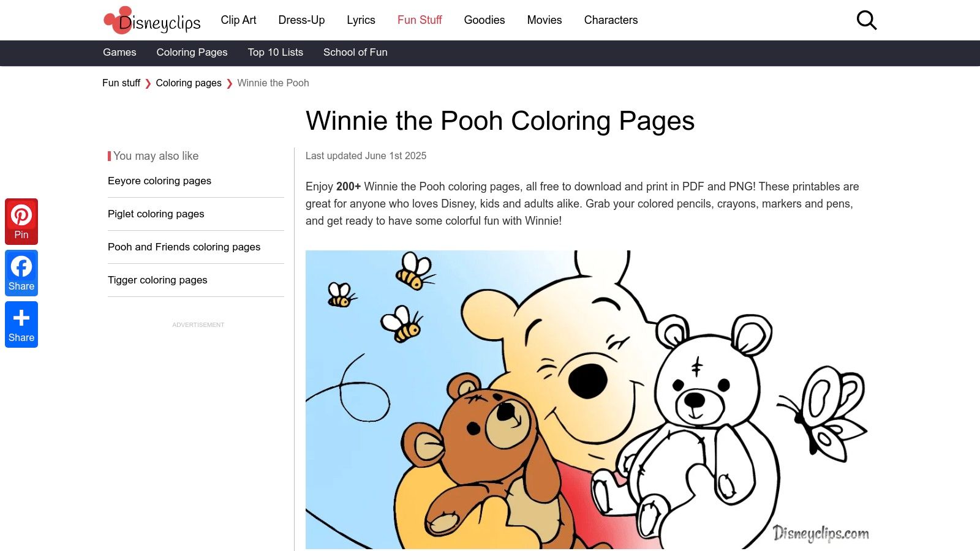Viewport: 980px width, 551px height.
Task: Click the Disneyclips logo
Action: tap(152, 21)
